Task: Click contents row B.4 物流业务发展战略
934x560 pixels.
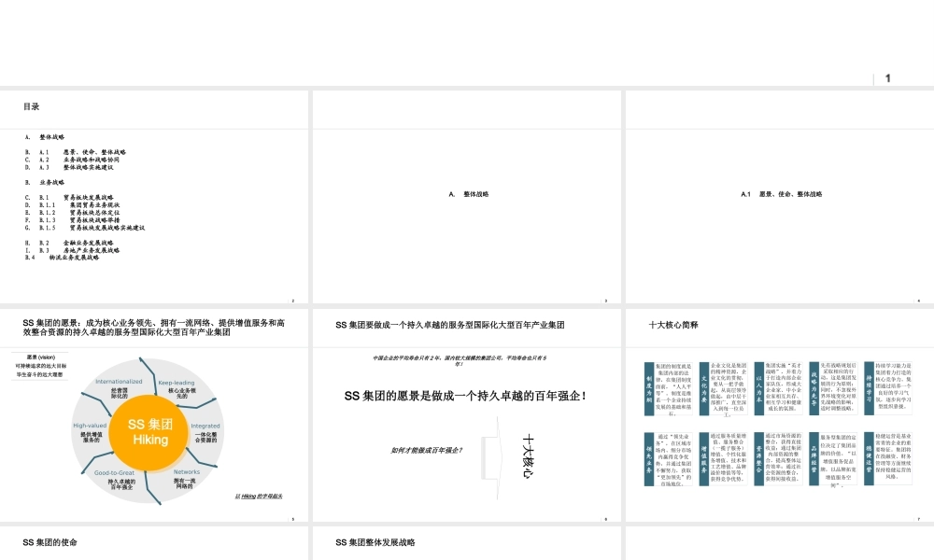Action: (x=62, y=258)
